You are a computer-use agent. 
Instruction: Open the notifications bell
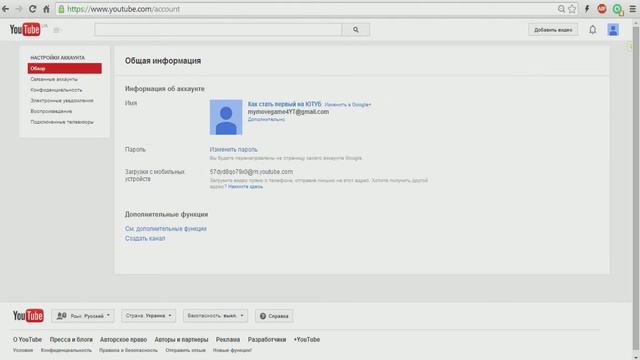pyautogui.click(x=593, y=29)
